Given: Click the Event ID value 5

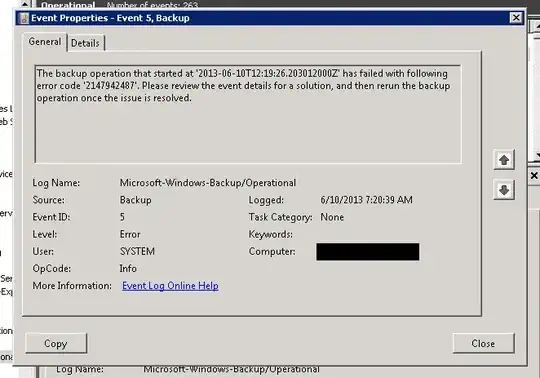Looking at the screenshot, I should (122, 217).
